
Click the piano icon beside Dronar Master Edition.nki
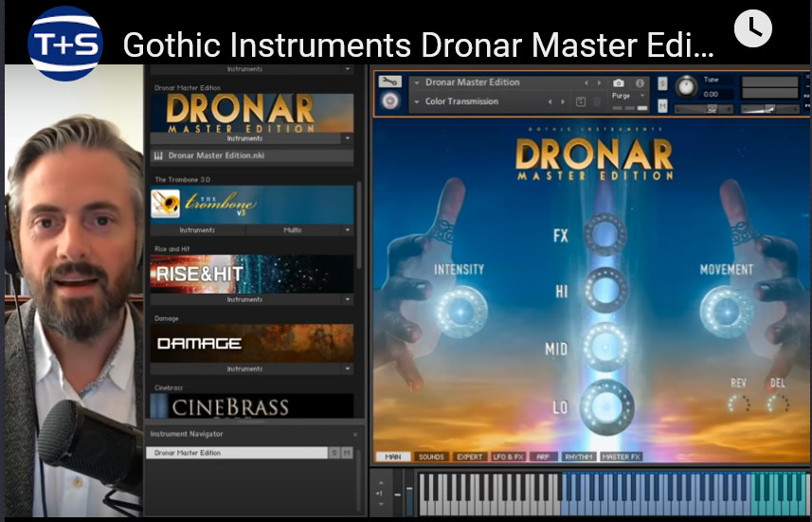(158, 155)
